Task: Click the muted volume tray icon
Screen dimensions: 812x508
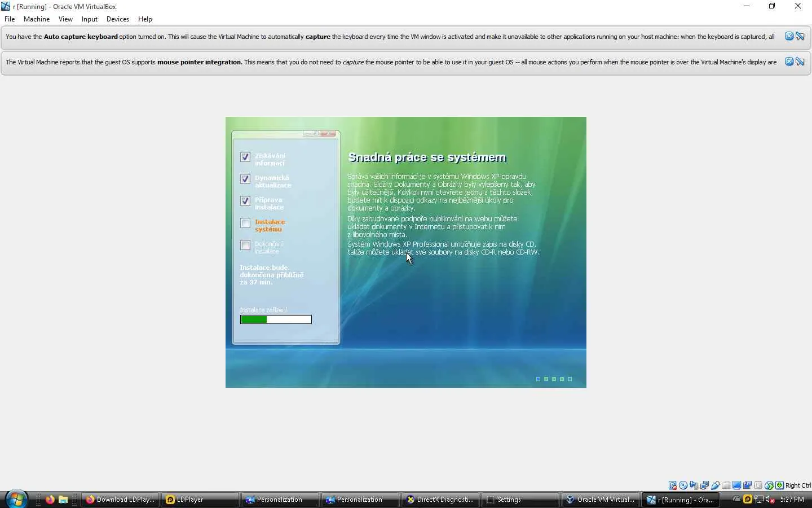Action: [x=770, y=500]
